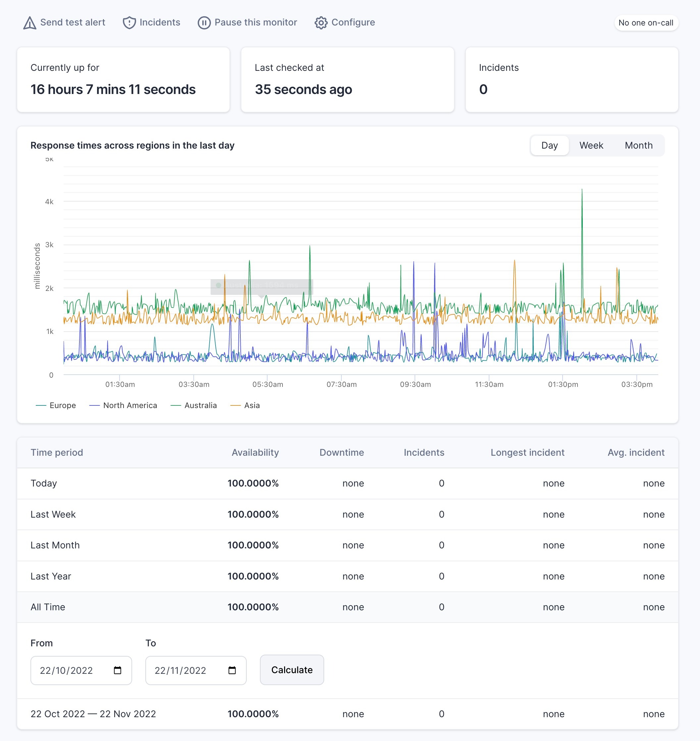This screenshot has width=700, height=741.
Task: Click the Last checked at card label
Action: click(x=289, y=68)
